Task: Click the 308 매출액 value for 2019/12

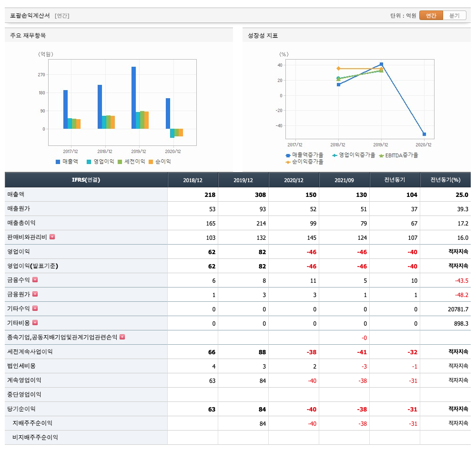Action: click(260, 195)
